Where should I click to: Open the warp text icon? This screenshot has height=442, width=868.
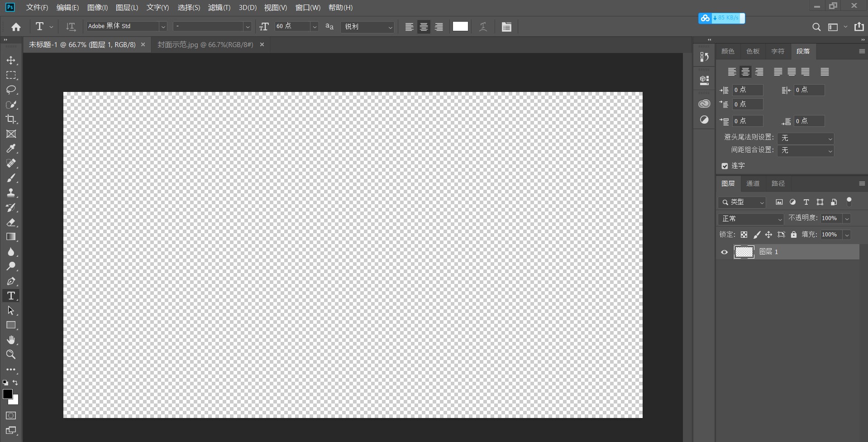483,27
